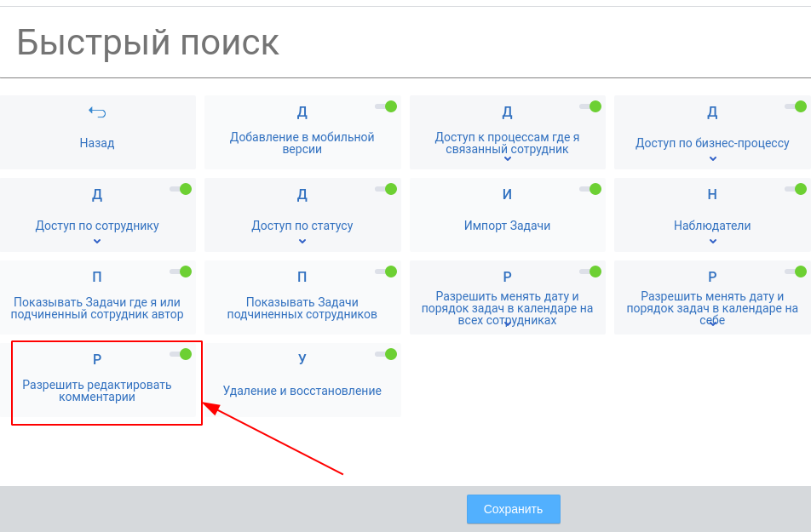Viewport: 811px width, 532px height.
Task: Click the Д letter icon of Добавление в мобильной версии
Action: pos(302,112)
